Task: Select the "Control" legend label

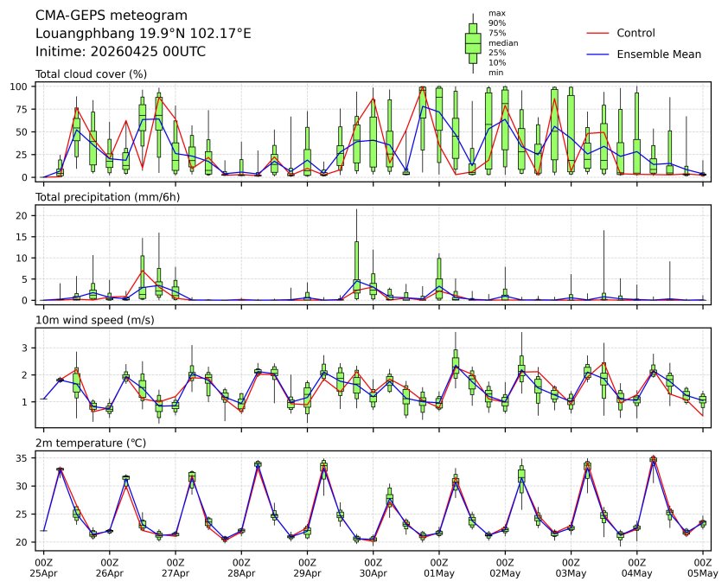Action: coord(635,33)
